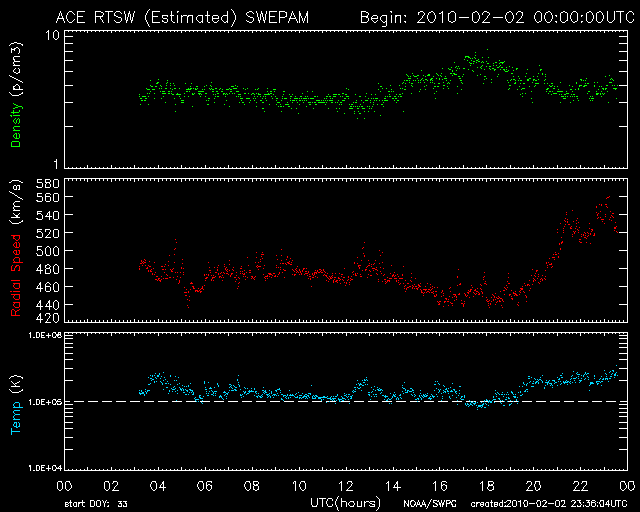Click the cyan 'Temp (K)' axis label
This screenshot has width=640, height=512.
pos(16,405)
